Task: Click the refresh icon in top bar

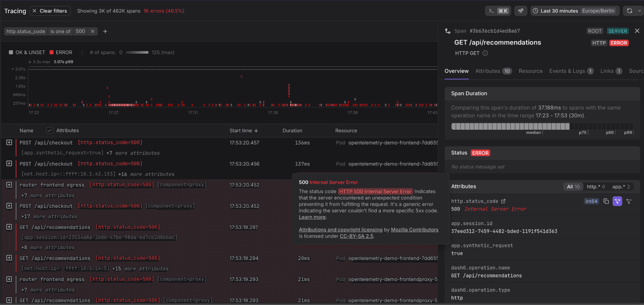Action: 630,11
